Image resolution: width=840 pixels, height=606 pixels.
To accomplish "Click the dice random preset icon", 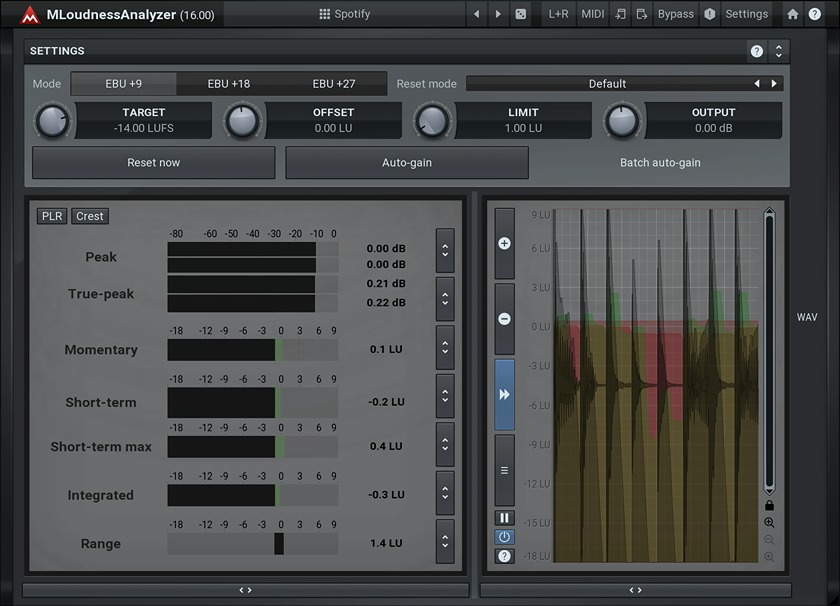I will pyautogui.click(x=522, y=14).
